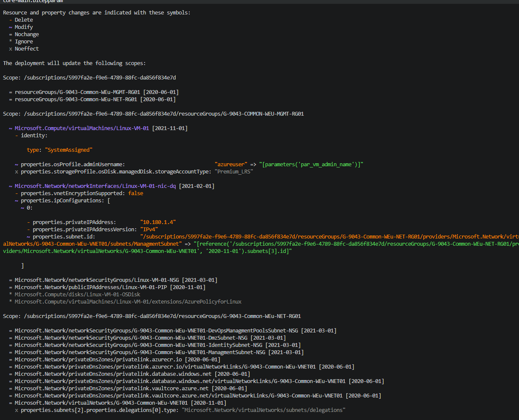Click the subscription-only Scope line

[89, 77]
